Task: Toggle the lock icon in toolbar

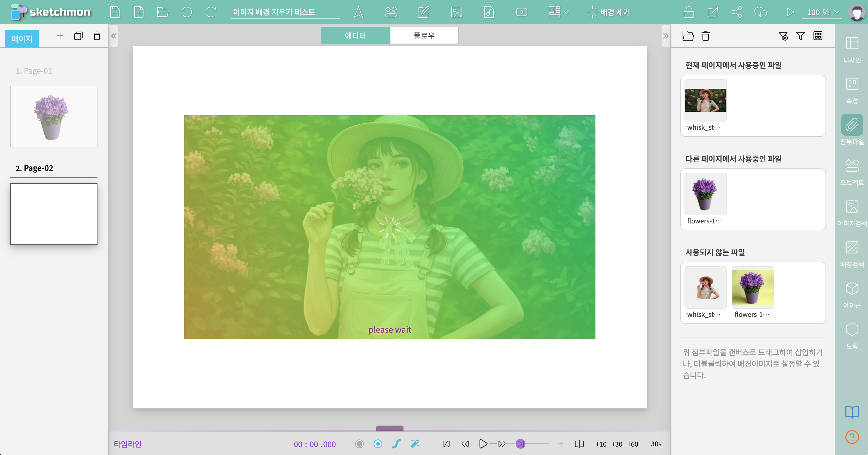Action: pos(688,12)
